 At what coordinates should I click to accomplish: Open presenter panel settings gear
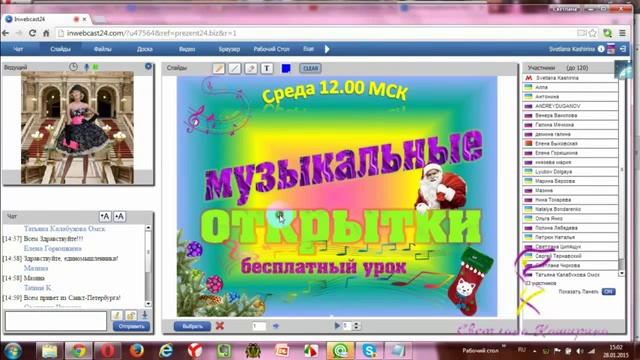pyautogui.click(x=148, y=66)
